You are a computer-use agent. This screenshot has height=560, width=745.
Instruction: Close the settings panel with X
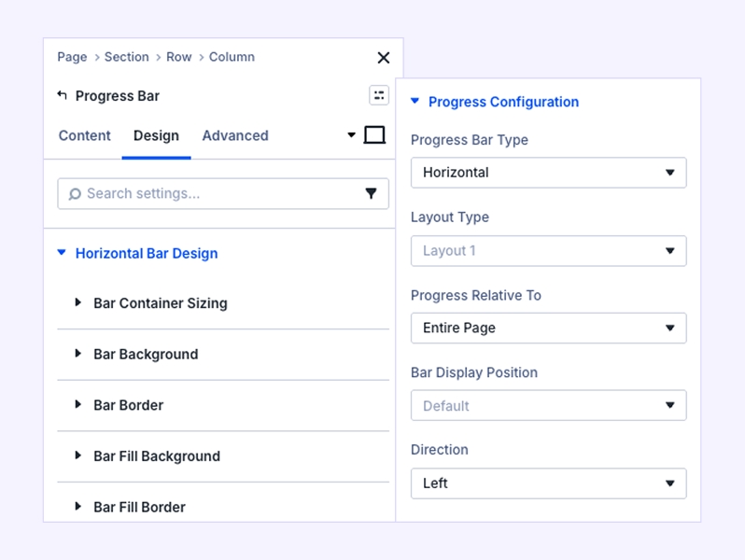coord(383,58)
